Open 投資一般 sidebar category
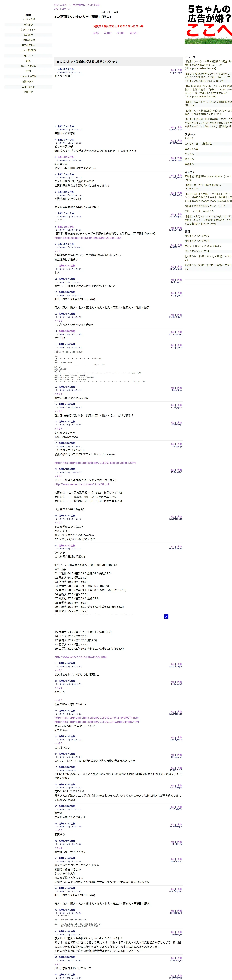 pyautogui.click(x=28, y=92)
